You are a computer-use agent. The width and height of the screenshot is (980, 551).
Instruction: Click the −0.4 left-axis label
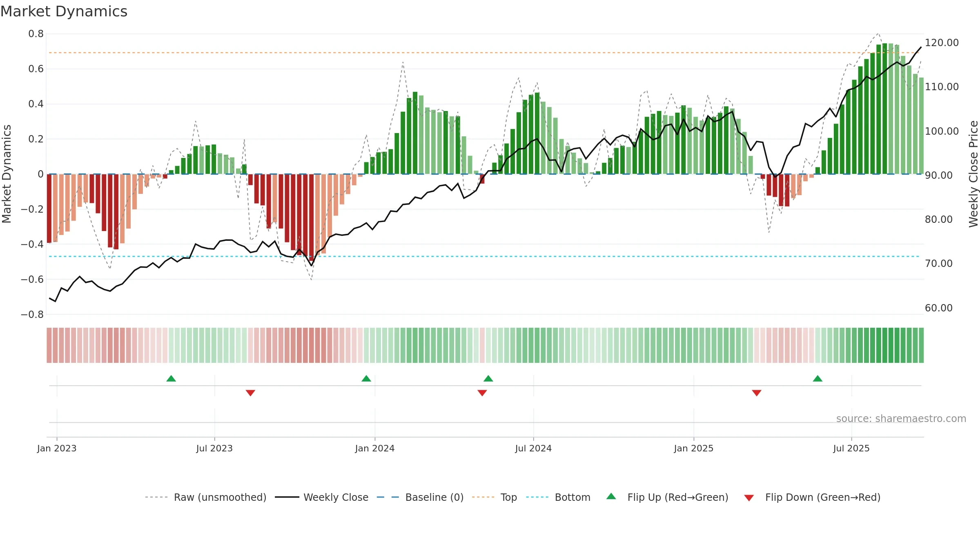click(x=32, y=244)
